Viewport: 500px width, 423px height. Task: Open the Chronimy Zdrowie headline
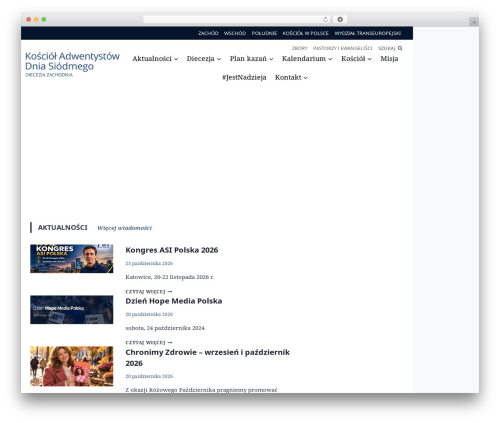pyautogui.click(x=207, y=358)
